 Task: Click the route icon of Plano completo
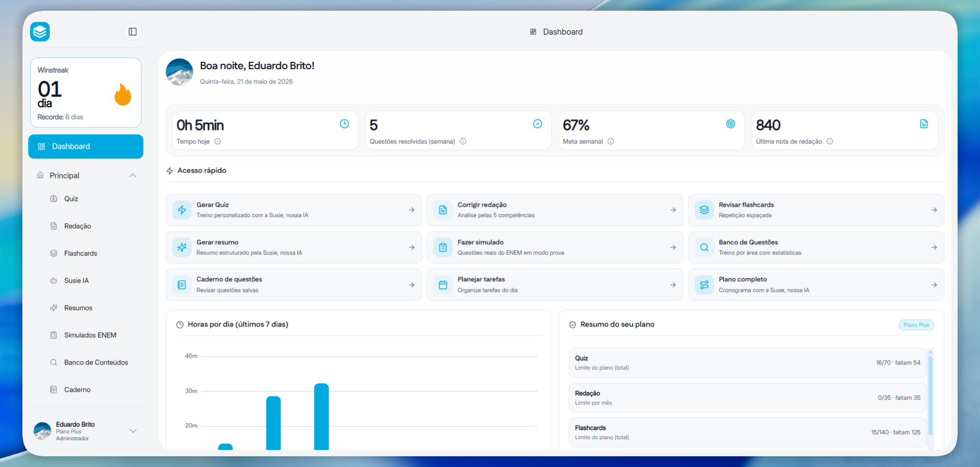click(704, 285)
